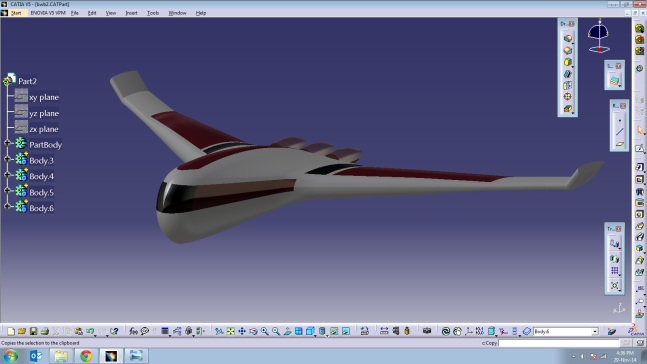Click the command input field beside c:Copy

[x=559, y=343]
